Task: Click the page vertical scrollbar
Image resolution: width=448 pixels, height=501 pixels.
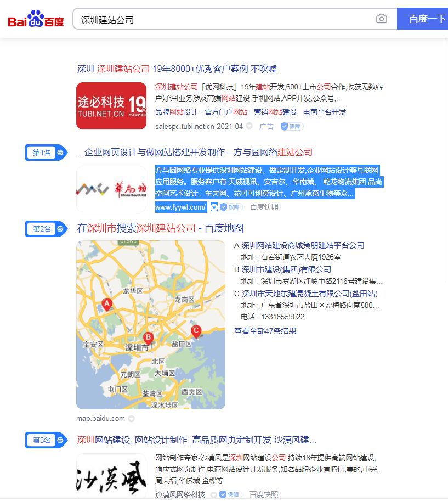Action: tap(444, 161)
